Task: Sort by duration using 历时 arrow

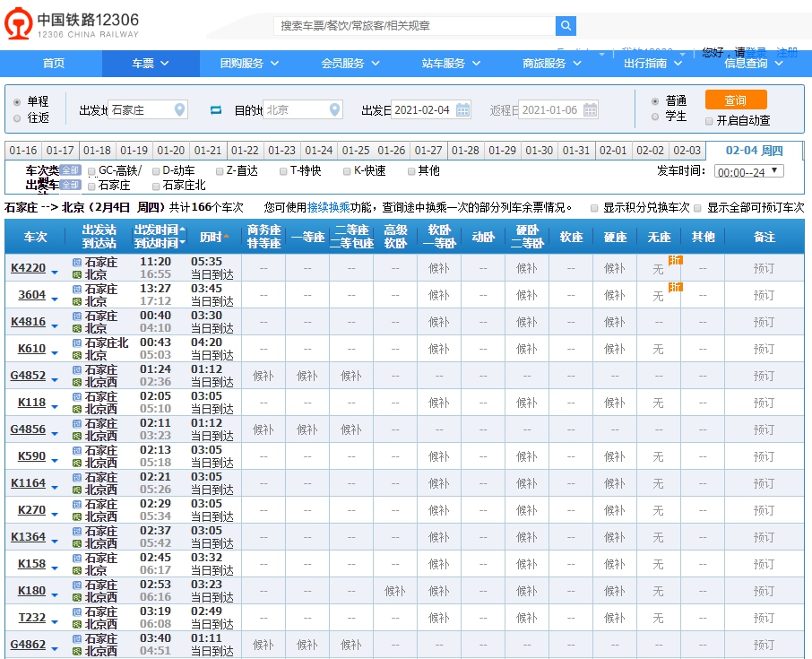Action: pyautogui.click(x=227, y=238)
